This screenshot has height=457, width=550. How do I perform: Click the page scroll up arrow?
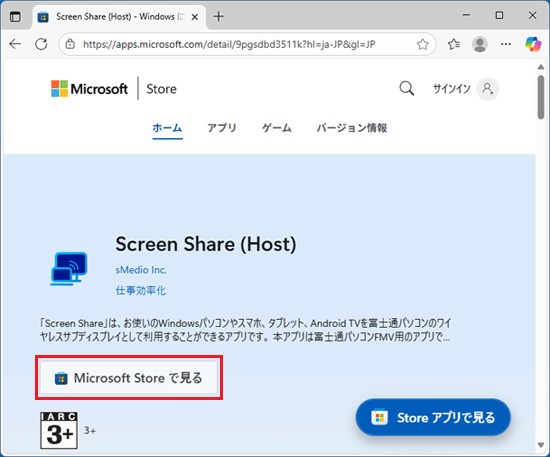click(x=541, y=67)
